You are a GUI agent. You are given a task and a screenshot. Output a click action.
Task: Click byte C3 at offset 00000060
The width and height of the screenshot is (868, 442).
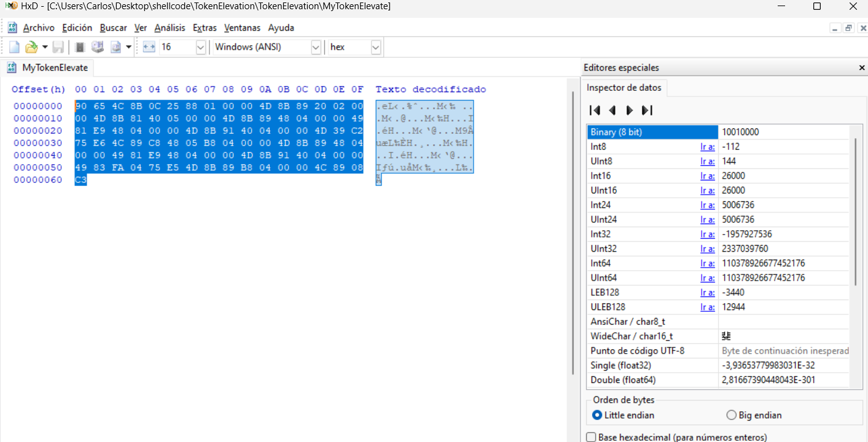coord(80,180)
